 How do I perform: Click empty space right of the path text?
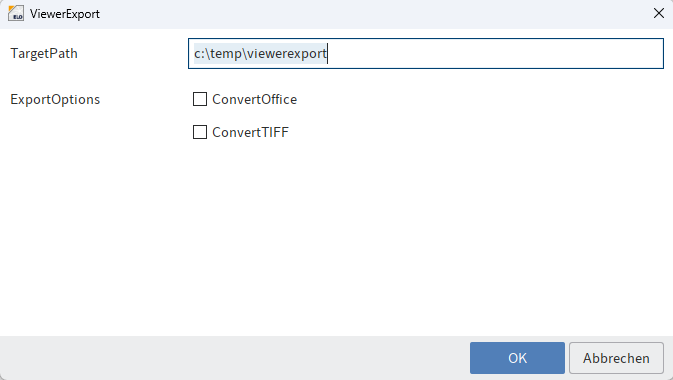[494, 54]
